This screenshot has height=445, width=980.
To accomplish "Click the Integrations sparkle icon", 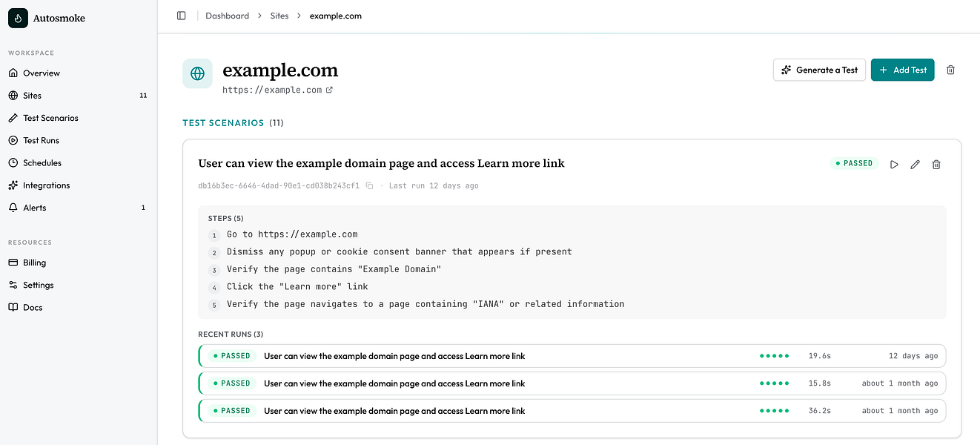I will tap(13, 185).
